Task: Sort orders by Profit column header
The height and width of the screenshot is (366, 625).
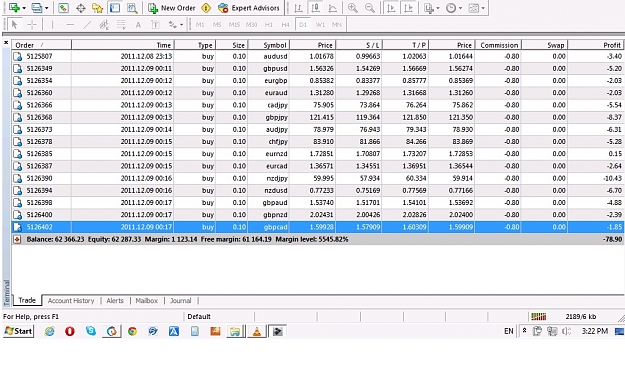Action: tap(596, 45)
